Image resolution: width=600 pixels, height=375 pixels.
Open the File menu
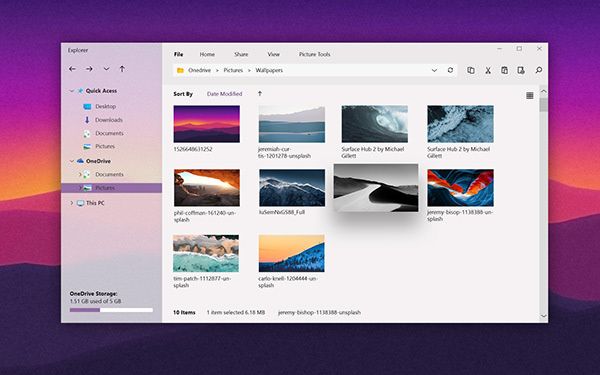(x=178, y=54)
